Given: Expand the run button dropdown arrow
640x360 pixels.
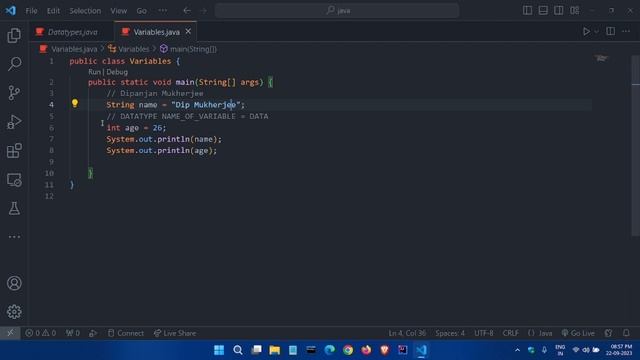Looking at the screenshot, I should coord(596,31).
